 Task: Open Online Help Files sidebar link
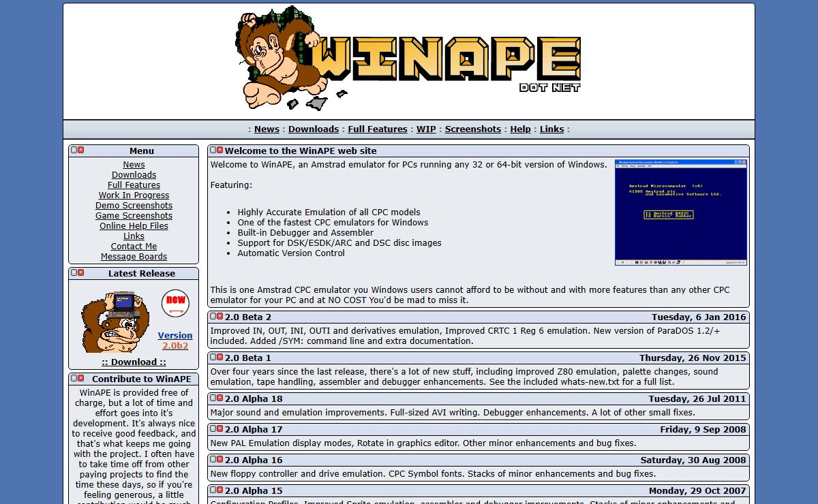[x=134, y=225]
